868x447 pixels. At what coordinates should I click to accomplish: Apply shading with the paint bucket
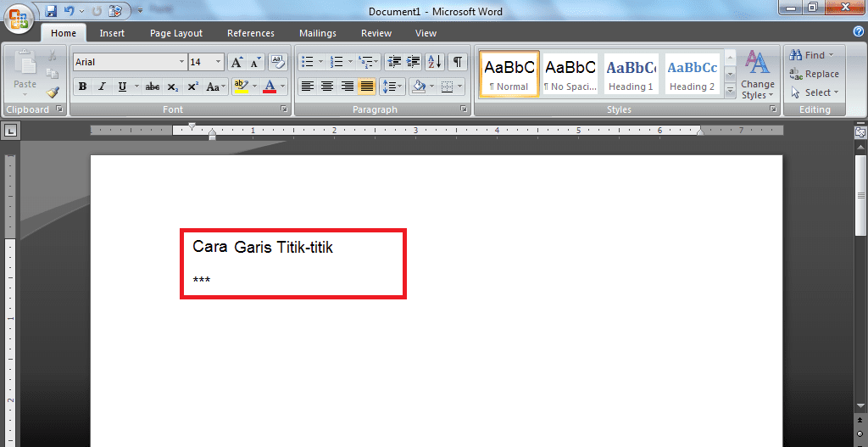[x=419, y=87]
